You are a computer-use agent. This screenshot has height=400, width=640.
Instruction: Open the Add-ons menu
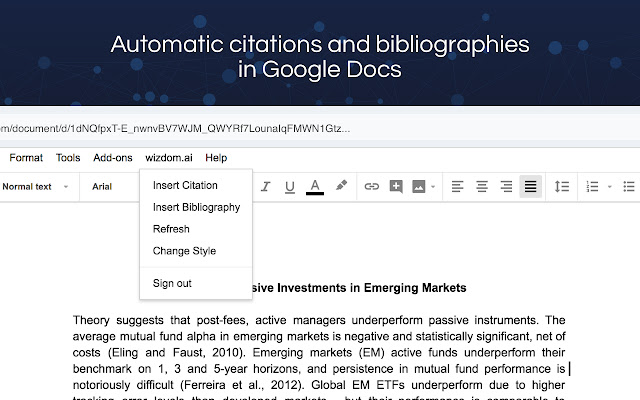112,158
